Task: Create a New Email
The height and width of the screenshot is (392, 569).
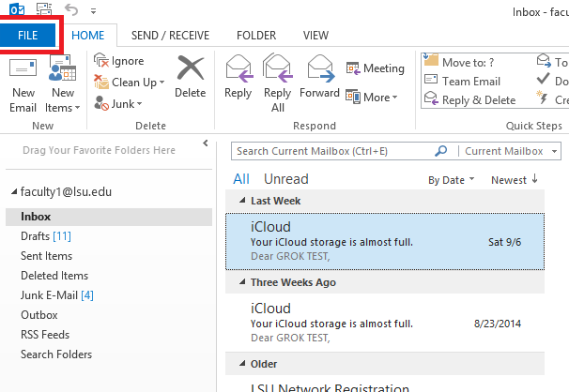Action: [x=23, y=84]
